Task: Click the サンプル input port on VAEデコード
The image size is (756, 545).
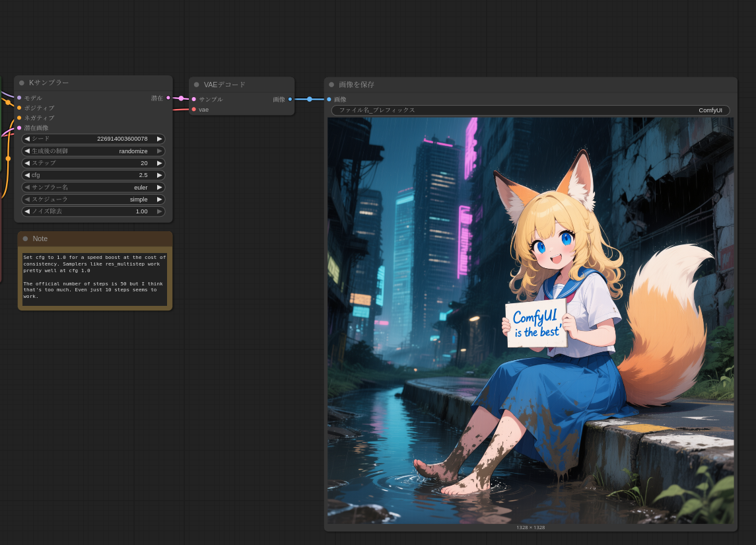Action: 194,99
